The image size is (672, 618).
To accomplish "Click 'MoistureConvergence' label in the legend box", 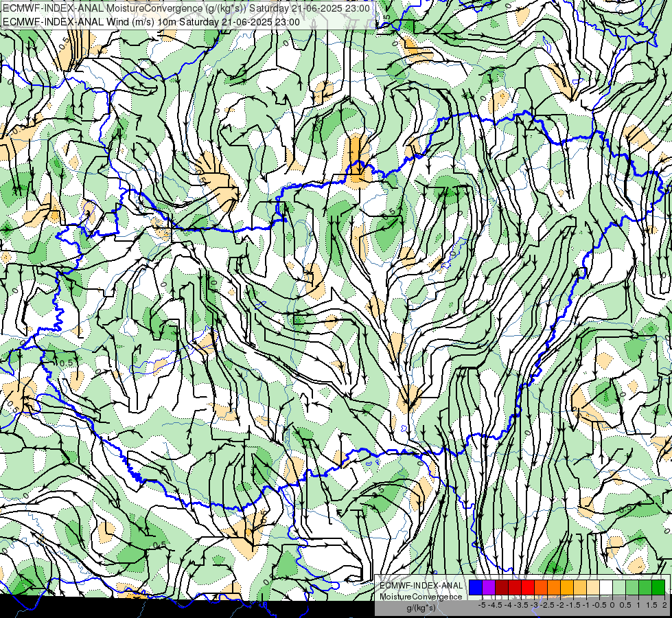I will (421, 597).
